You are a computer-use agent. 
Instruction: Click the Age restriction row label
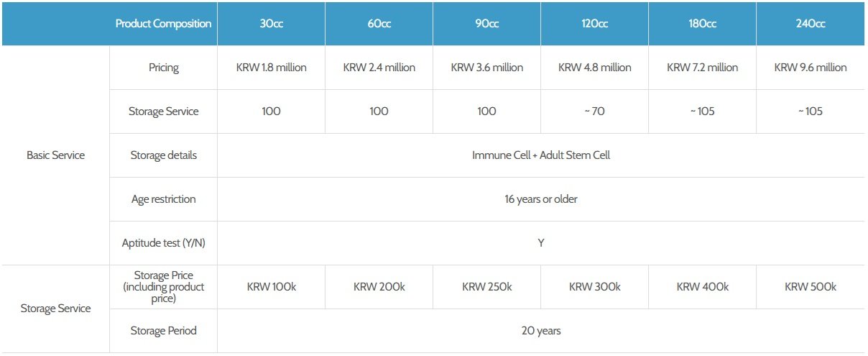pos(163,199)
